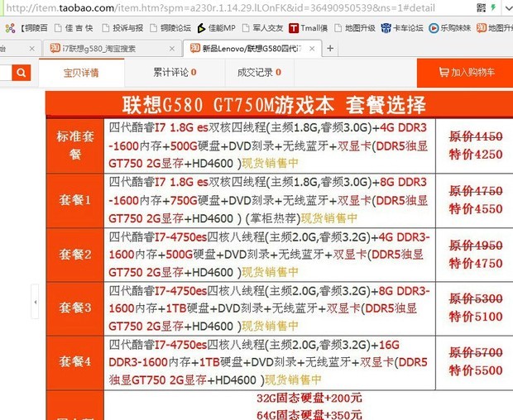The height and width of the screenshot is (420, 513).
Task: Click 现货销售中 in the 标准套餐 description
Action: tap(271, 163)
